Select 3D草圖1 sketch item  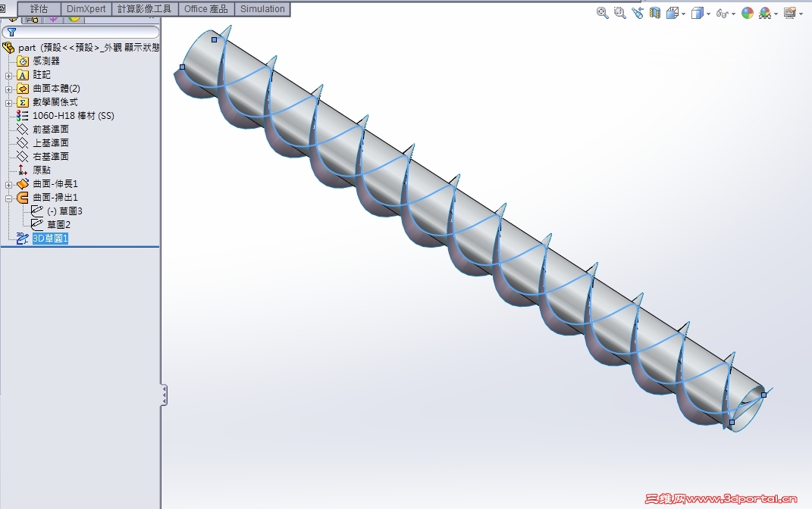coord(50,239)
